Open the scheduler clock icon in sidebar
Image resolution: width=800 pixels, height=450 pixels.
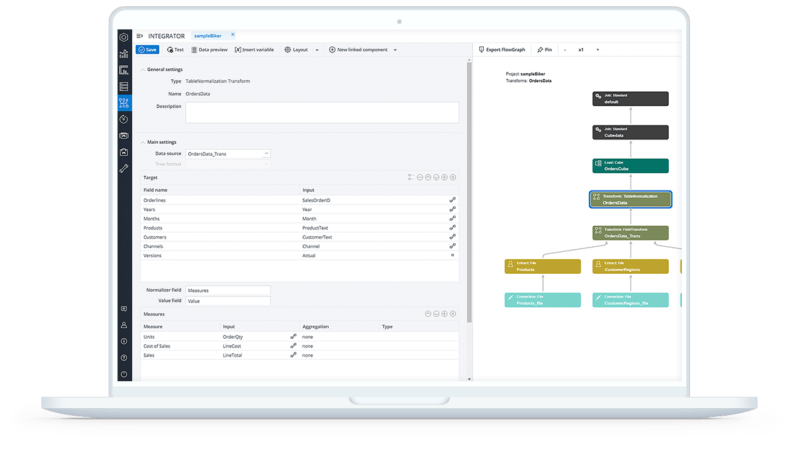(124, 118)
